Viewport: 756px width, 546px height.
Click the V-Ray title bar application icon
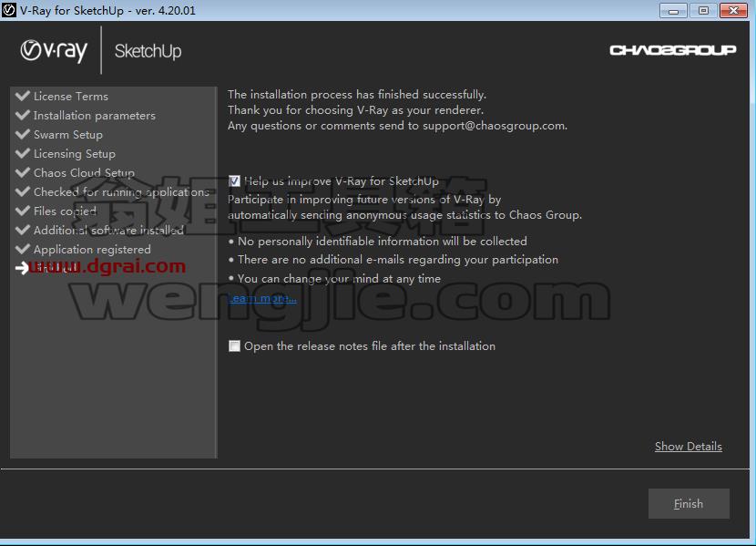click(9, 10)
